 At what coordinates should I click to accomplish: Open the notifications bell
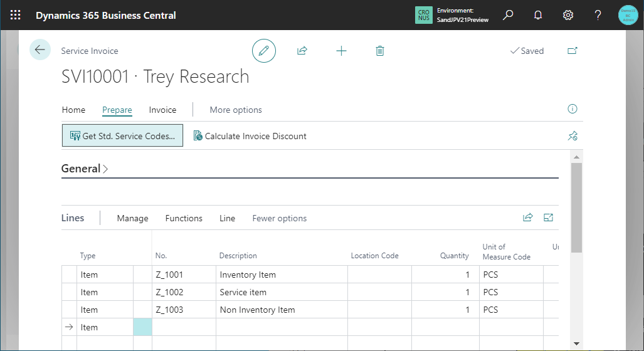click(x=537, y=15)
